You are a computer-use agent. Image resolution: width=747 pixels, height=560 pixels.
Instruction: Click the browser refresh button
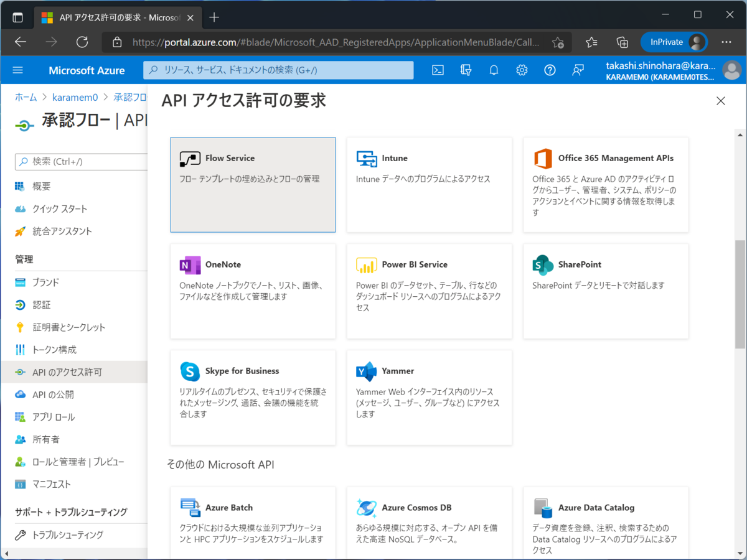click(82, 42)
